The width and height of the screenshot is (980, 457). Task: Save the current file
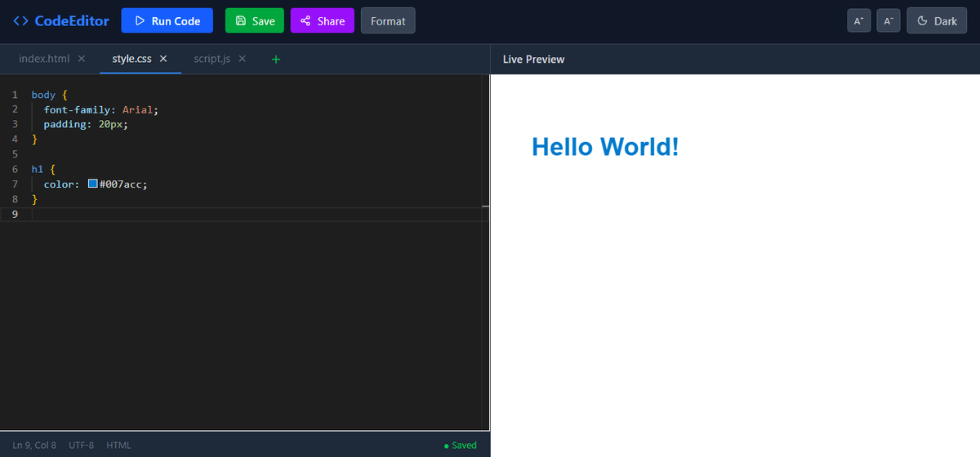255,20
